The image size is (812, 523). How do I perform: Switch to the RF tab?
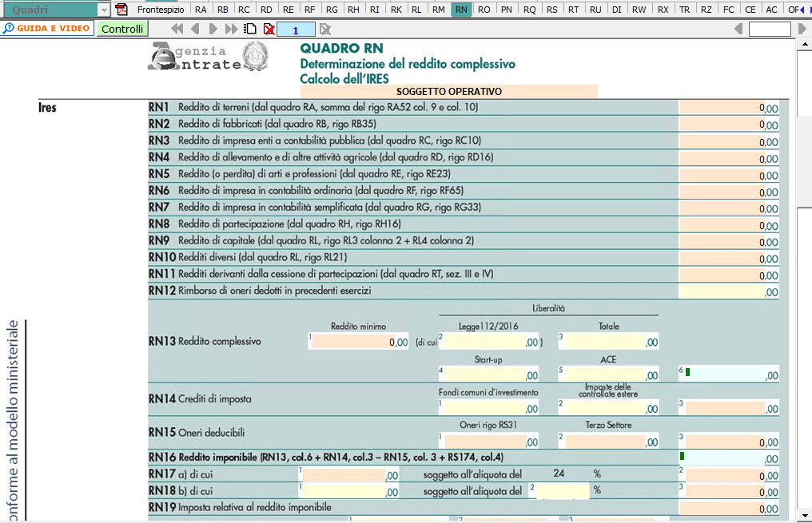(309, 10)
